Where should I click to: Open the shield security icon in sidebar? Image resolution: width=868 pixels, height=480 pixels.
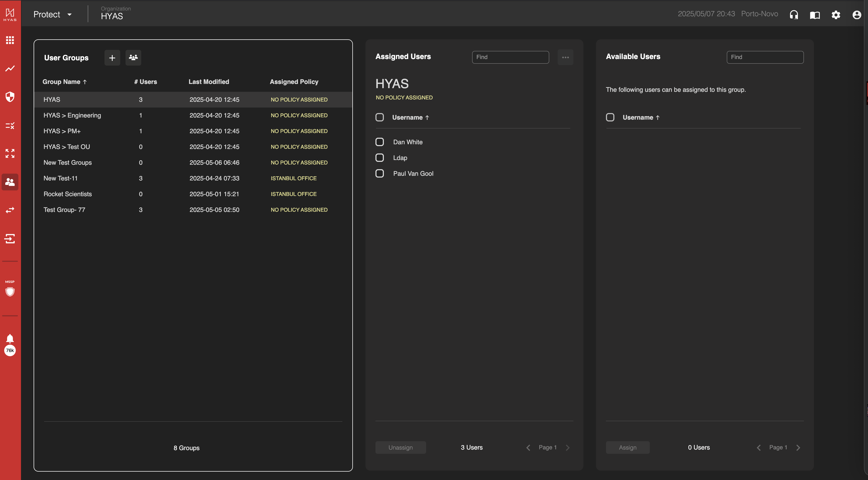(10, 97)
